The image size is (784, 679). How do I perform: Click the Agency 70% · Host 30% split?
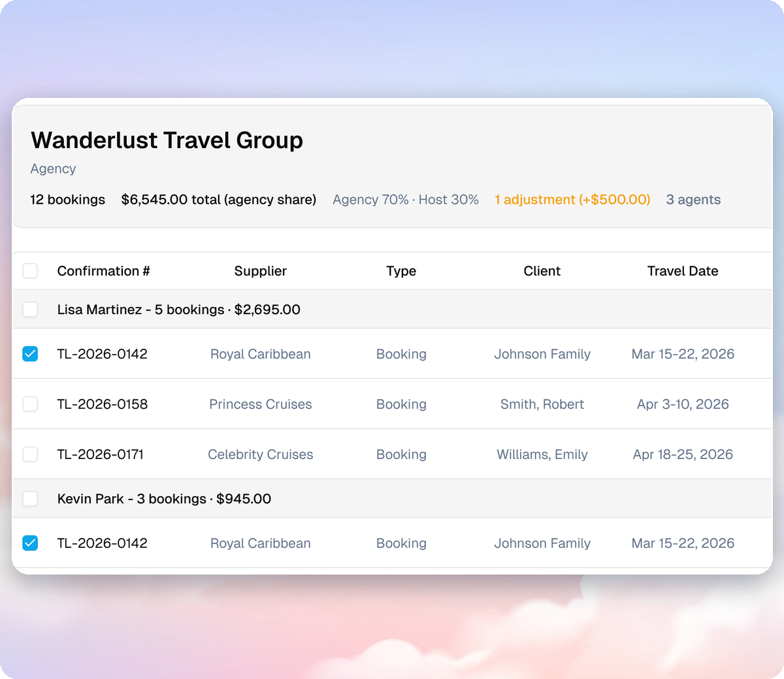pos(406,200)
